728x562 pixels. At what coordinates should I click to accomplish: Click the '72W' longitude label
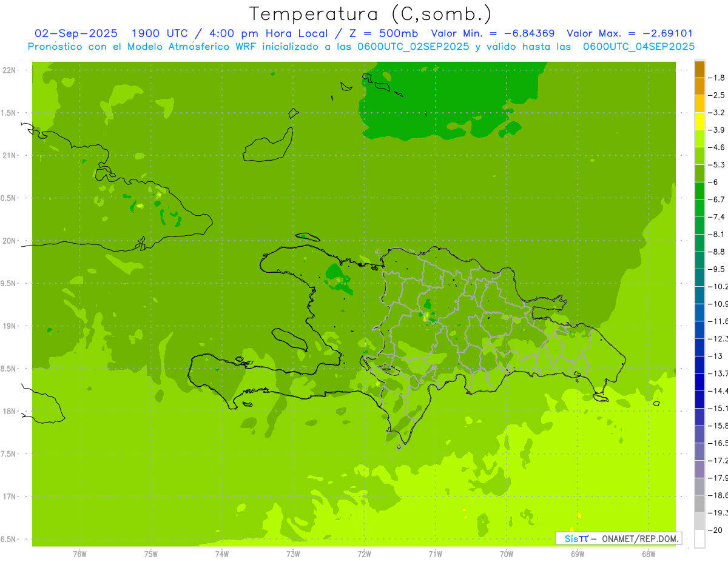tap(364, 554)
